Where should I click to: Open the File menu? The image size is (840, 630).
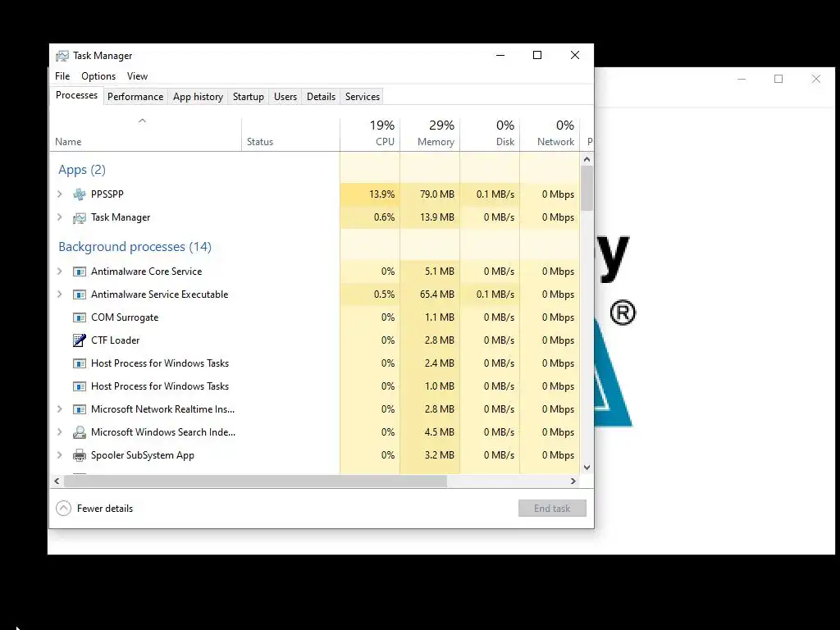tap(62, 76)
